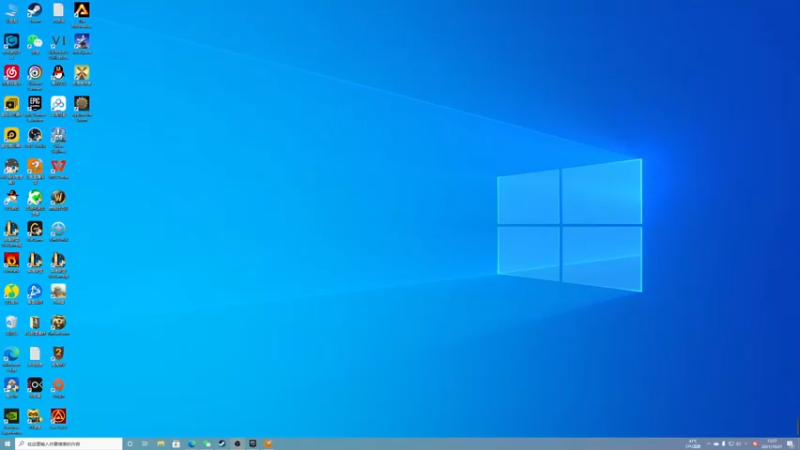This screenshot has width=800, height=450.
Task: Open Task View on the taskbar
Action: 145,444
